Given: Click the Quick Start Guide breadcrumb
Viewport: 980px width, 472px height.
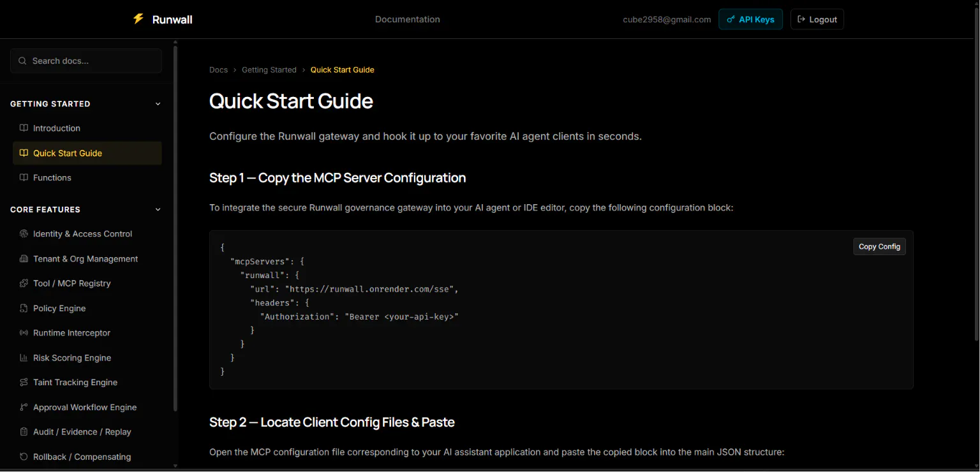Looking at the screenshot, I should pyautogui.click(x=343, y=70).
